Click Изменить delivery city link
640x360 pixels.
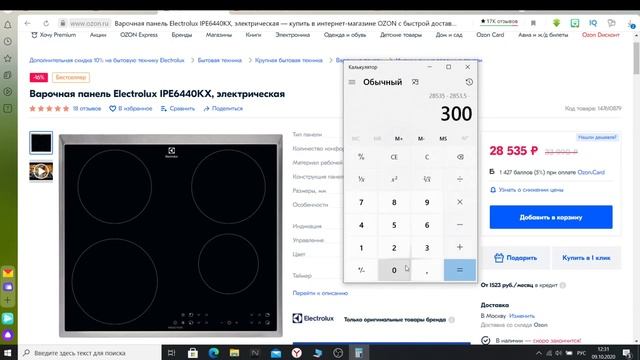(x=522, y=316)
